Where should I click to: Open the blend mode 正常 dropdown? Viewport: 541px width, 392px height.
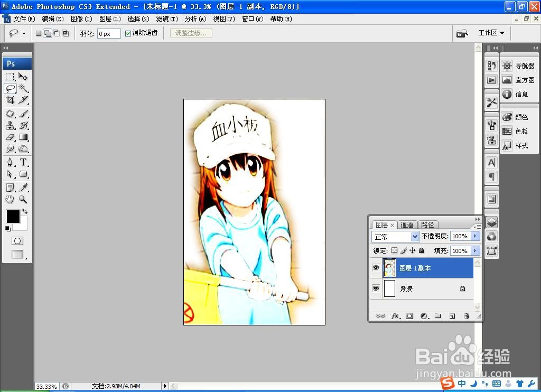(415, 237)
